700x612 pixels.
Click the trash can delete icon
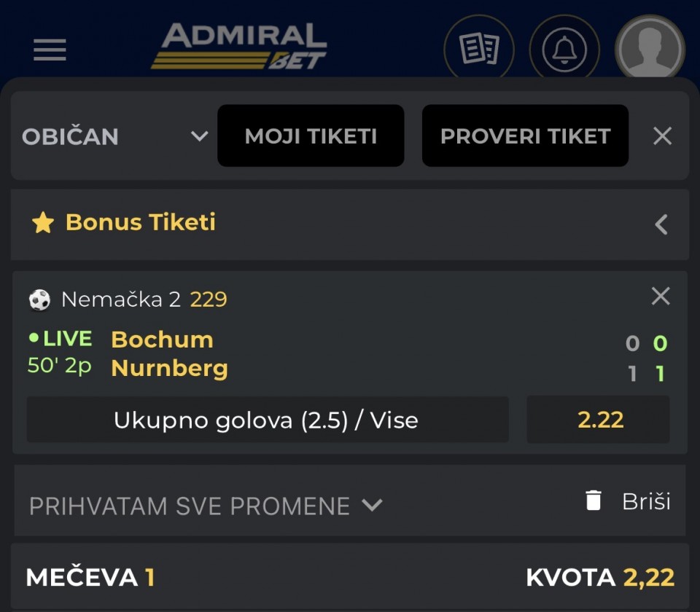coord(594,501)
